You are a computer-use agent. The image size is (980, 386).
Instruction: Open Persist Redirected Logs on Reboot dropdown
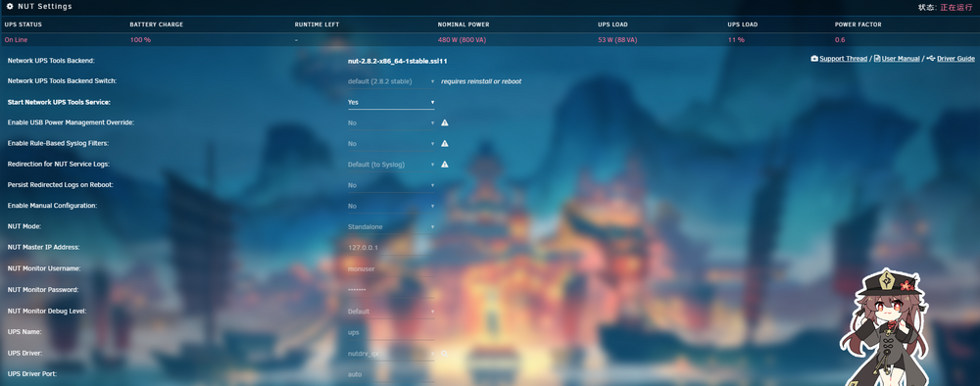coord(391,185)
